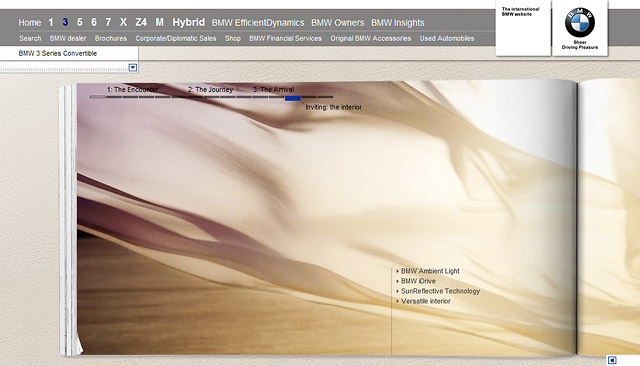Open the SunReflective Technology topic
The width and height of the screenshot is (640, 366).
pos(440,291)
